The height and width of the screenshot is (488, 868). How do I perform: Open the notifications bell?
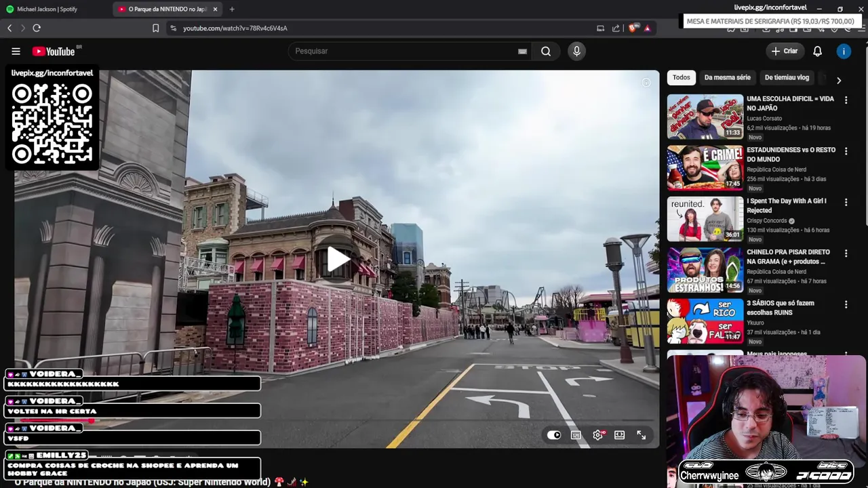[817, 51]
